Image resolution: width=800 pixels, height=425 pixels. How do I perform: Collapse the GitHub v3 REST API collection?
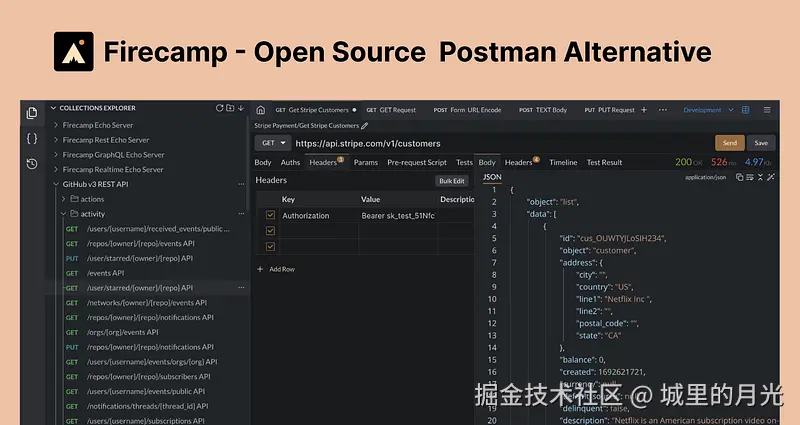56,184
